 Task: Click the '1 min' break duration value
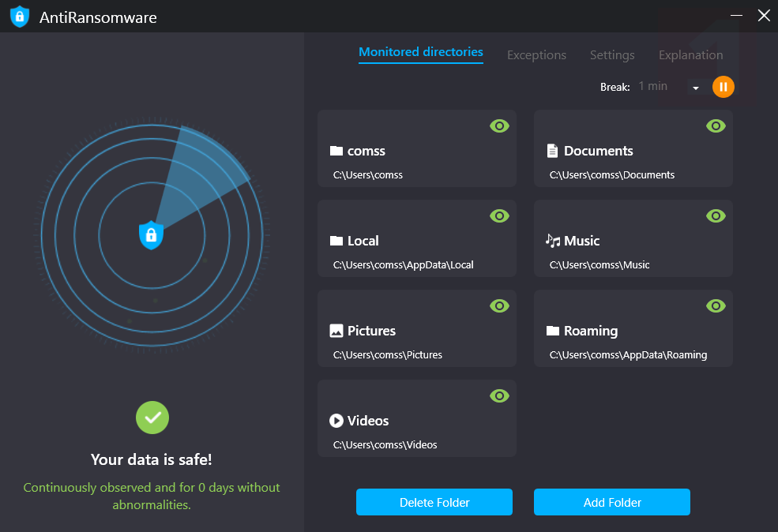click(653, 86)
